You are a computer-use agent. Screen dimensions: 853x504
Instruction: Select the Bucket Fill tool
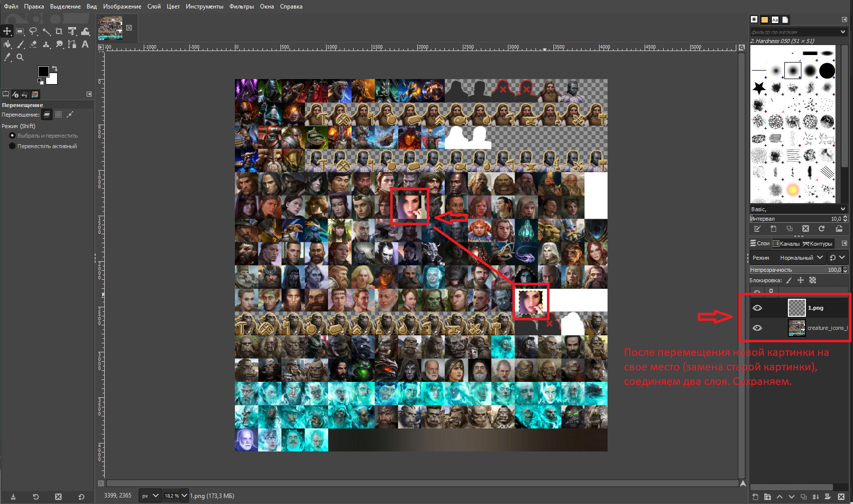tap(7, 44)
